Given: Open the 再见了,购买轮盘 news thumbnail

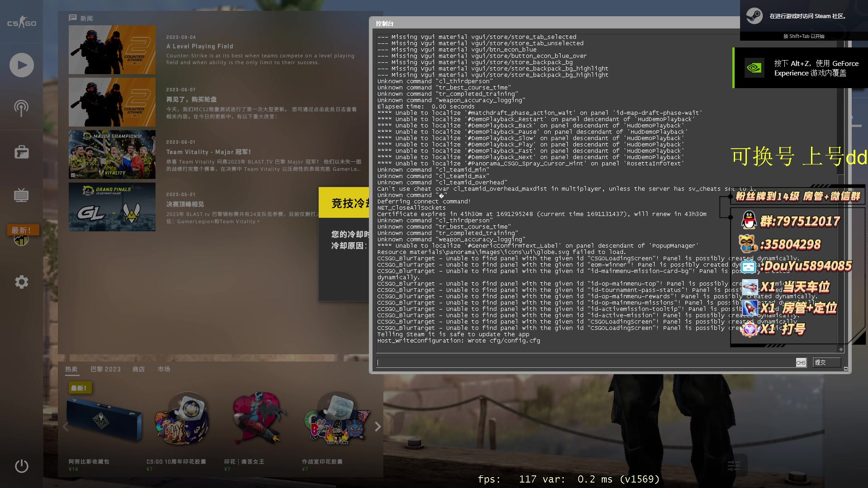Looking at the screenshot, I should pos(112,102).
